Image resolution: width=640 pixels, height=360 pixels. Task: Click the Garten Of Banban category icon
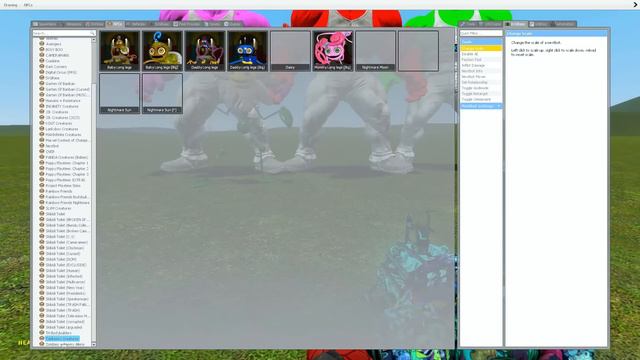tap(42, 83)
